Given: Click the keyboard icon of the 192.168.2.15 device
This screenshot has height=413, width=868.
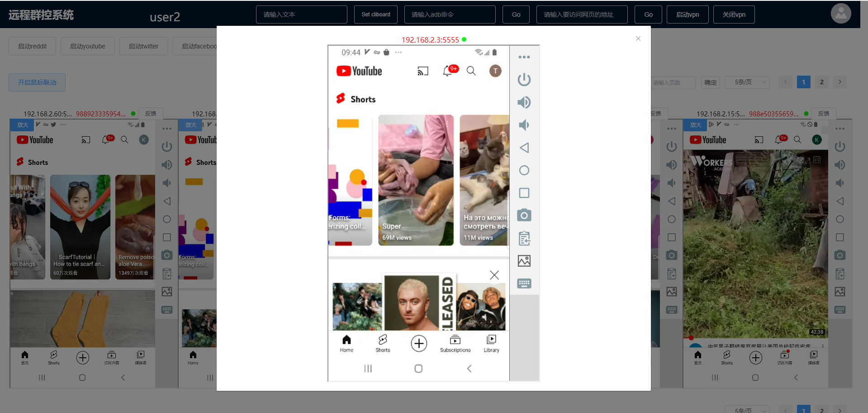Looking at the screenshot, I should (840, 310).
